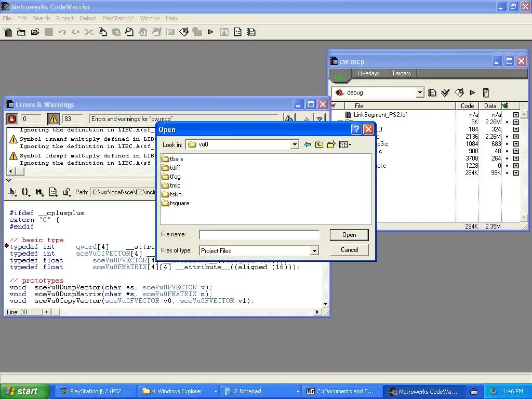The image size is (532, 399).
Task: Click the editor vertical scrollbar down arrow
Action: click(325, 304)
